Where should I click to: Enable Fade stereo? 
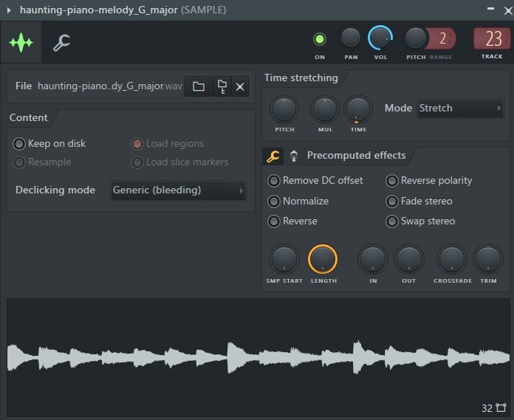click(x=419, y=202)
